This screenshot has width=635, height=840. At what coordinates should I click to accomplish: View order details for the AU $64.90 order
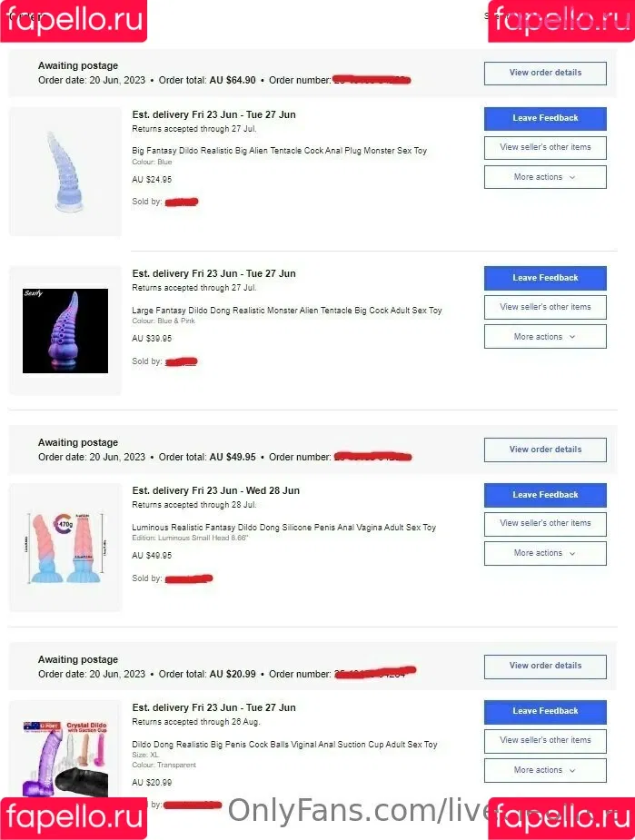click(x=545, y=73)
